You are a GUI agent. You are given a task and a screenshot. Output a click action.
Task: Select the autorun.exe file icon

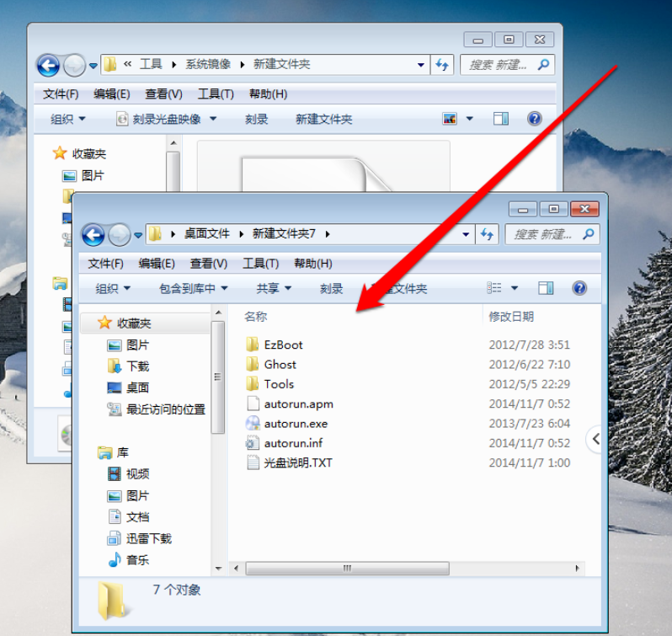tap(253, 424)
